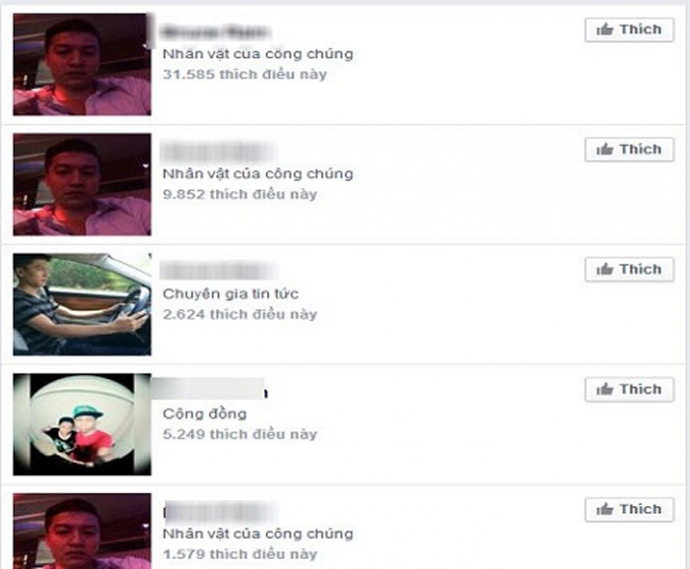Click thumbs-up icon beside 5.249 likes entry
This screenshot has height=569, width=690.
tap(605, 389)
